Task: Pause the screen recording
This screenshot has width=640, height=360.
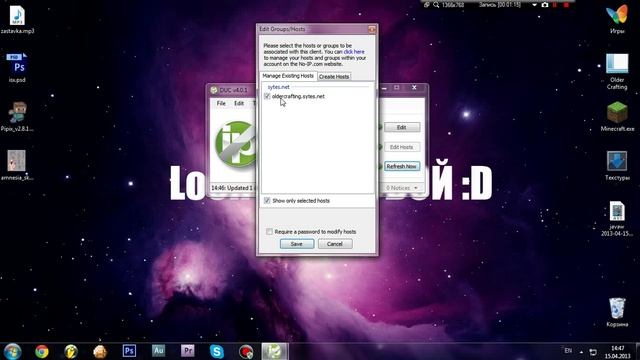Action: (x=555, y=5)
